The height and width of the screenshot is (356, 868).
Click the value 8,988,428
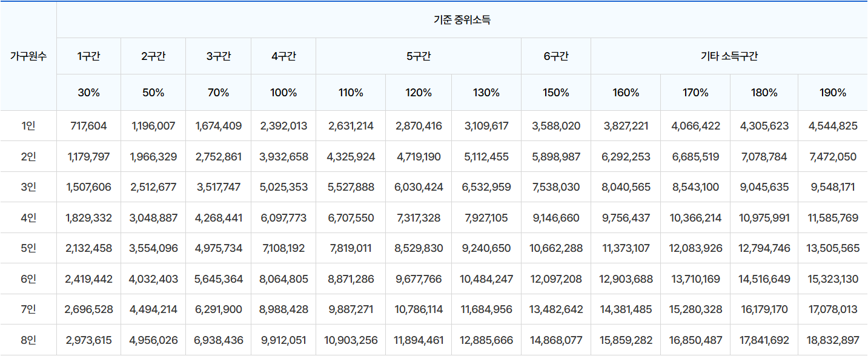pos(283,309)
